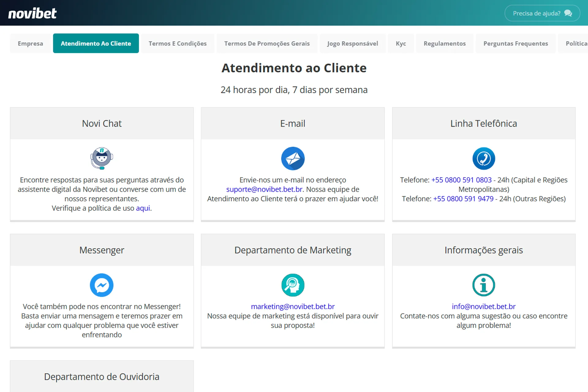Click 'Envie-nos um e-mail no endereço' text

click(293, 180)
